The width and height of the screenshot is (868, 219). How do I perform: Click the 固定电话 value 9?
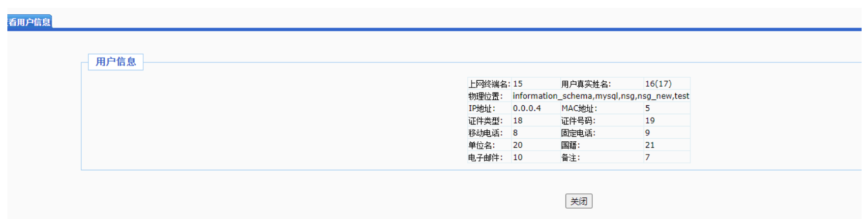click(647, 133)
